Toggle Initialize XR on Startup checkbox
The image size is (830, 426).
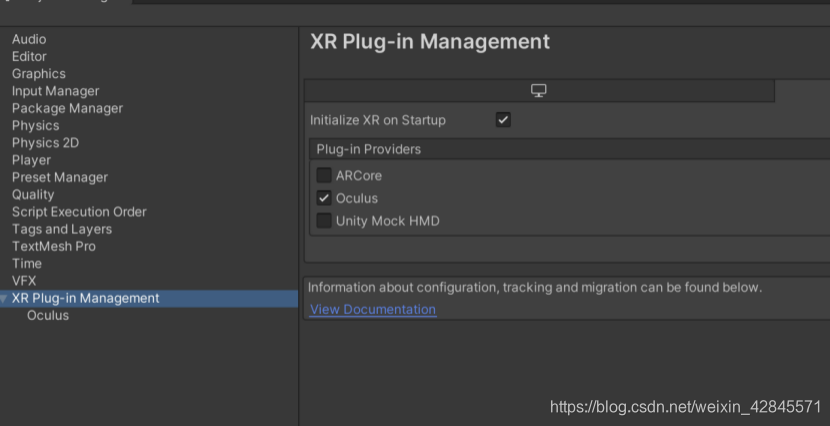(x=503, y=120)
